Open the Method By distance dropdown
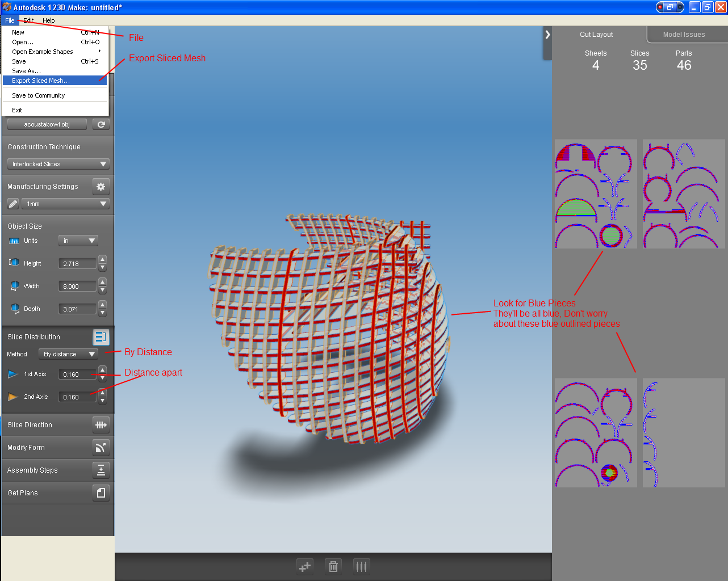Viewport: 728px width, 581px height. pos(68,353)
